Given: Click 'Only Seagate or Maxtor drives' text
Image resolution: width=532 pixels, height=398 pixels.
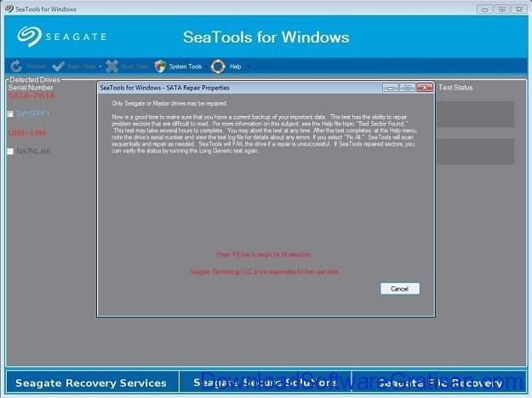Looking at the screenshot, I should (x=169, y=103).
